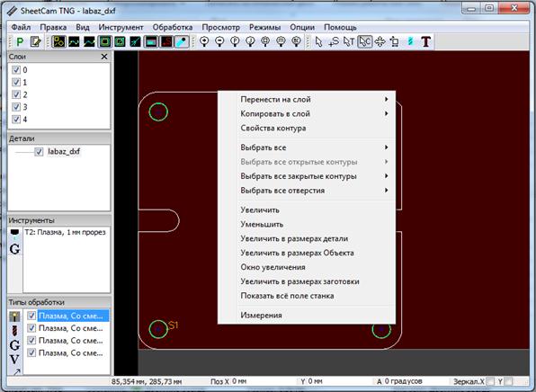Close the Слои panel

104,57
